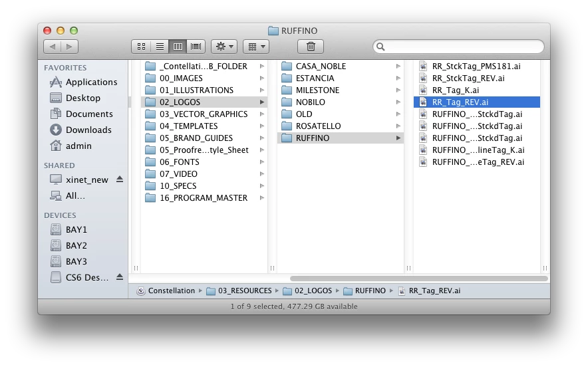Select the CS6 Des… device
This screenshot has width=588, height=367.
click(80, 277)
